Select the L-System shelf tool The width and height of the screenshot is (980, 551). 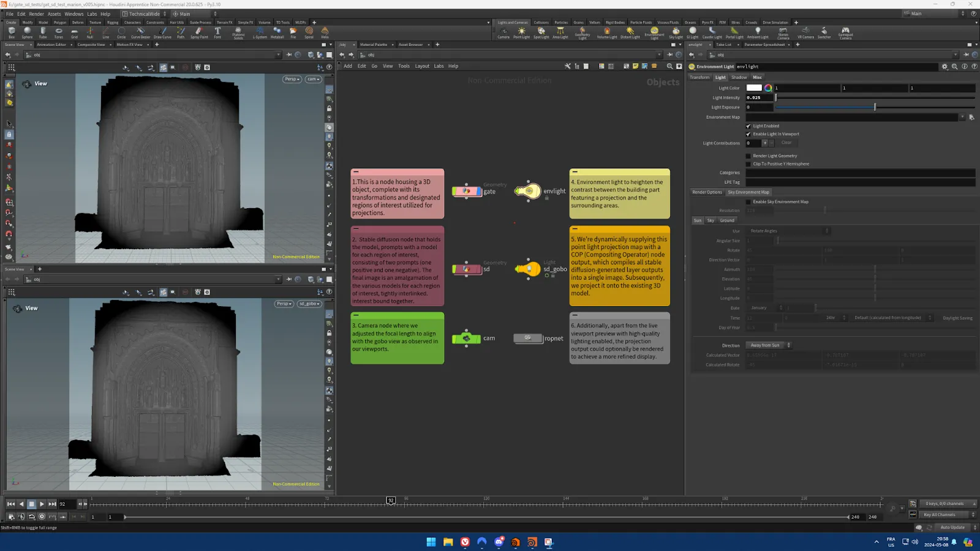tap(260, 32)
